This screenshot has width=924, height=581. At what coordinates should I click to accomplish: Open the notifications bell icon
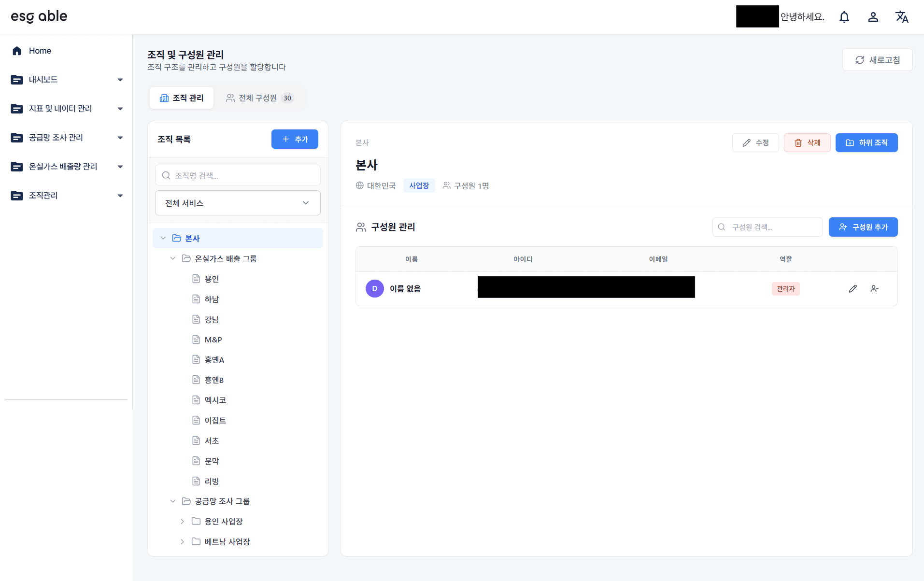[844, 17]
